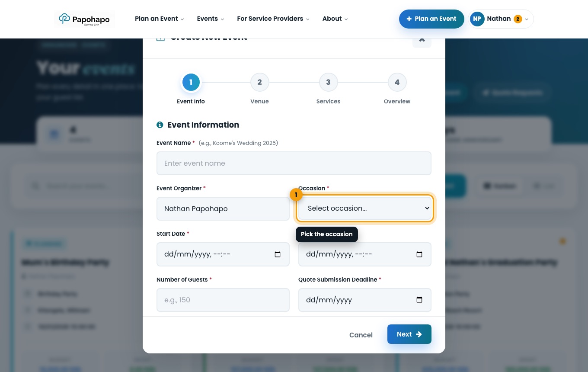This screenshot has height=372, width=588.
Task: Click the Number of Guests field
Action: coord(223,300)
